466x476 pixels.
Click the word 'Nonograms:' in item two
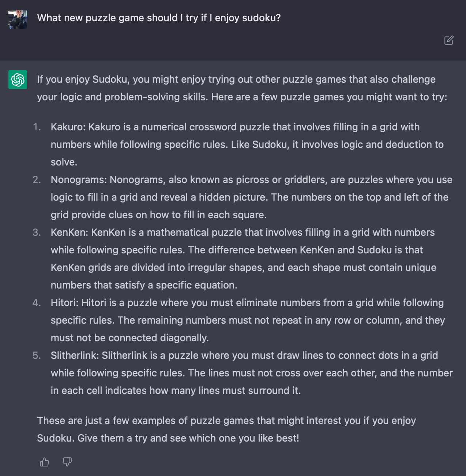[x=79, y=180]
